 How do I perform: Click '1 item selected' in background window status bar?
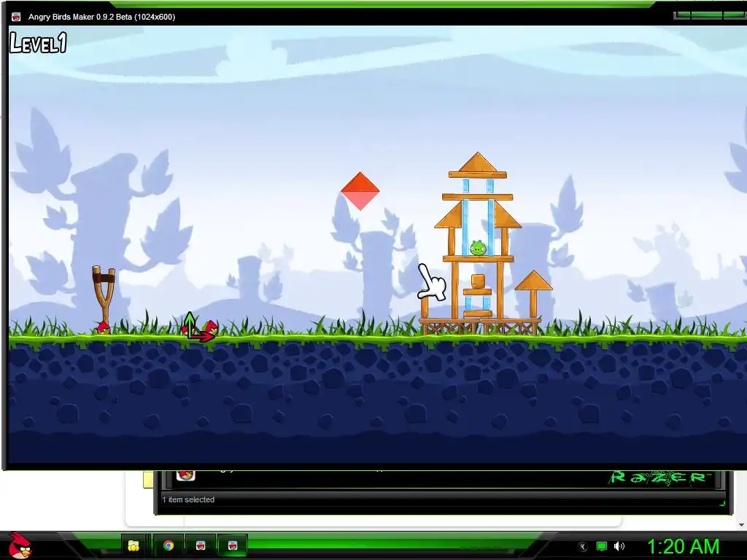click(188, 499)
